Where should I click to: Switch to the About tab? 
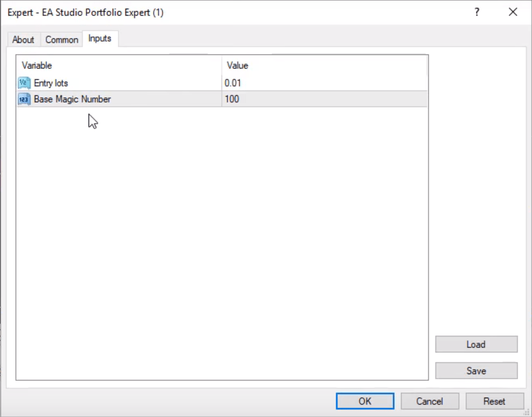pyautogui.click(x=23, y=40)
